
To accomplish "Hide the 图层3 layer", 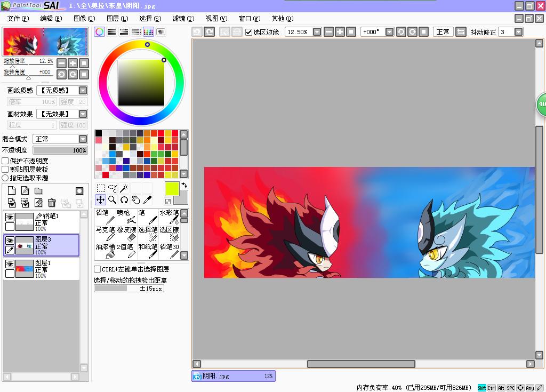I will [x=10, y=241].
